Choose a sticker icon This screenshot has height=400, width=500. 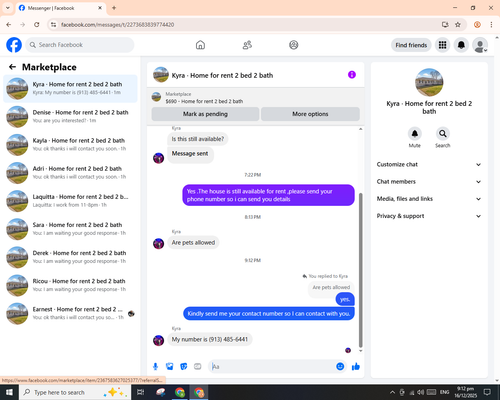[x=184, y=367]
